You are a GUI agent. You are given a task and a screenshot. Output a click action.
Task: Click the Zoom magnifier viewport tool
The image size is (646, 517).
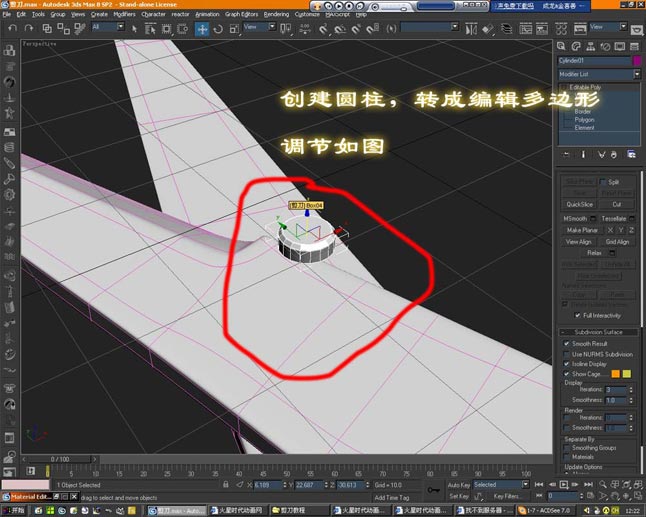(x=603, y=485)
